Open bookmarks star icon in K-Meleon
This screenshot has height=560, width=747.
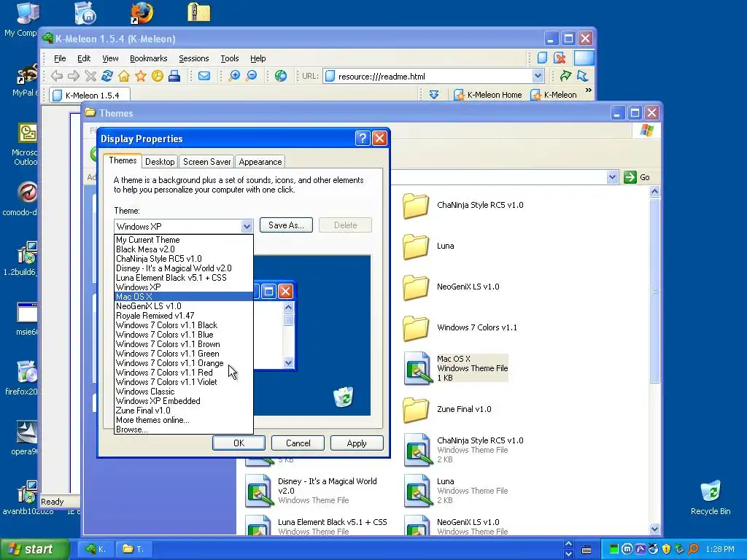141,76
